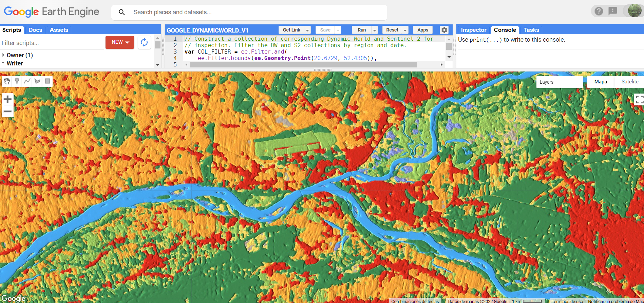Open Términos de uso link

tap(567, 301)
